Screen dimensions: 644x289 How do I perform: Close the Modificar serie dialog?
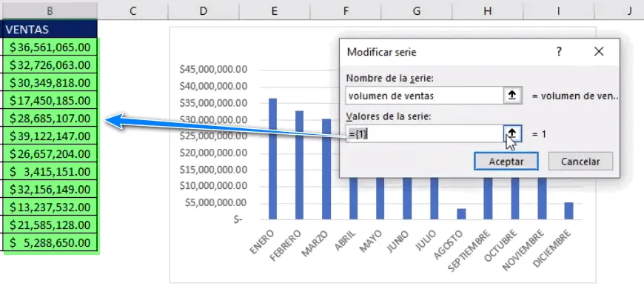coord(599,52)
